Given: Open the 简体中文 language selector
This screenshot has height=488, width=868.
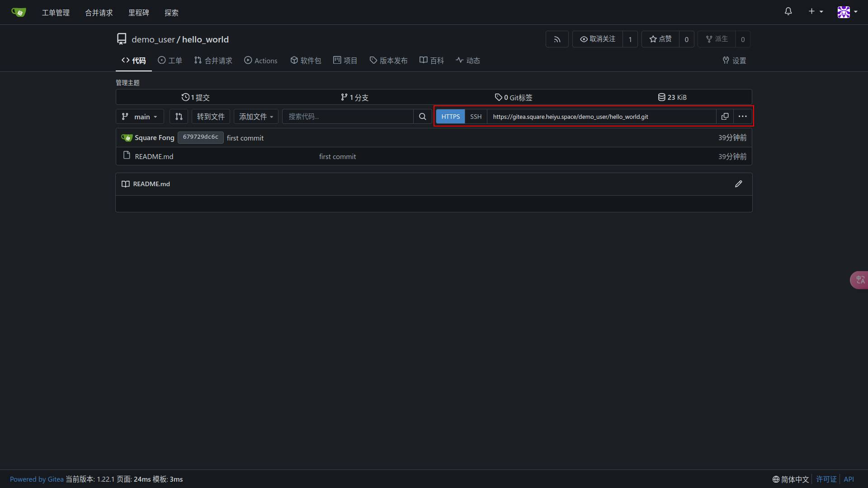Looking at the screenshot, I should (x=790, y=479).
